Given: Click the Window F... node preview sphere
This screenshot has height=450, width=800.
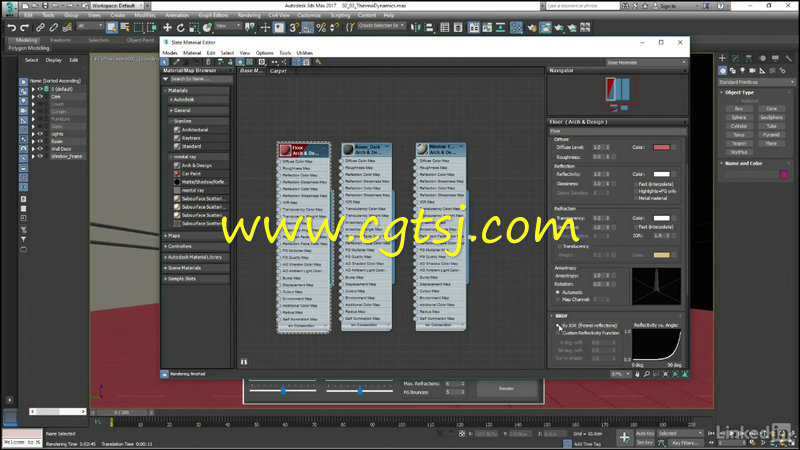Looking at the screenshot, I should (x=422, y=149).
